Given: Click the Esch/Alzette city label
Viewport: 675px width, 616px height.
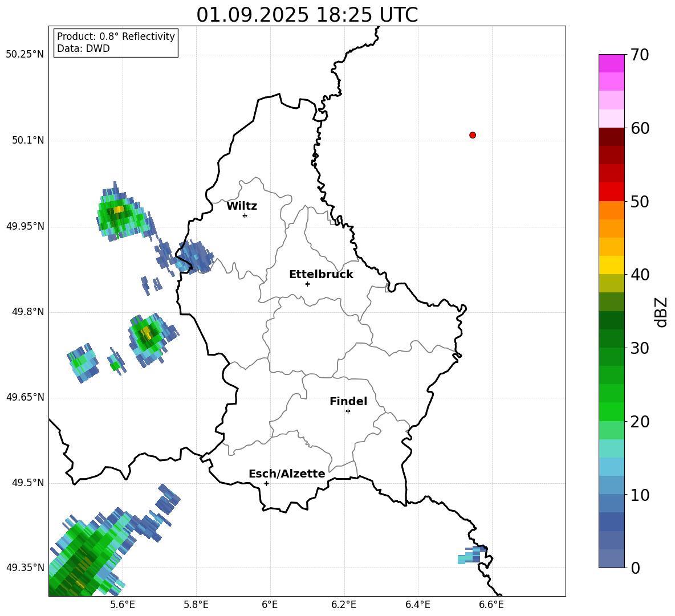Looking at the screenshot, I should 287,474.
